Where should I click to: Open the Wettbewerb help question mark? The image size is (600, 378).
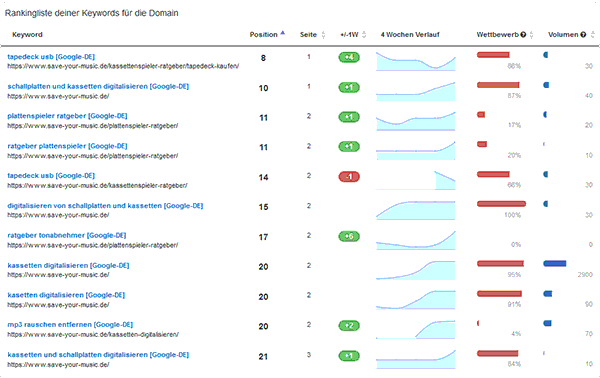point(523,35)
